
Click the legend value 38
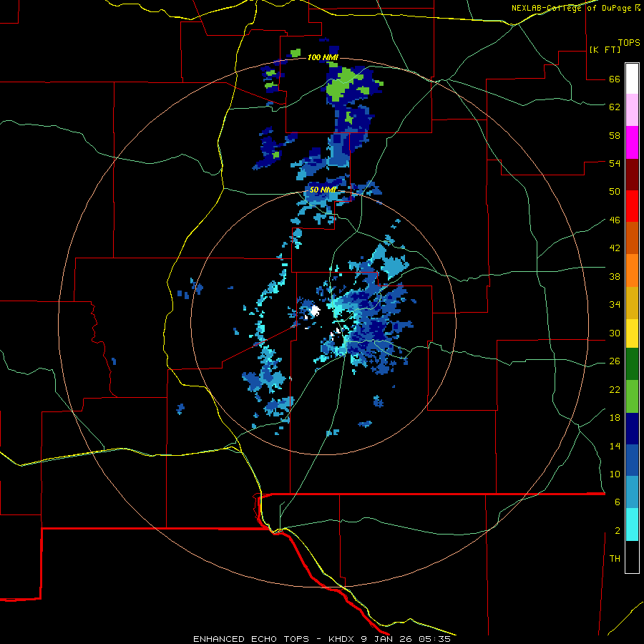coord(615,276)
